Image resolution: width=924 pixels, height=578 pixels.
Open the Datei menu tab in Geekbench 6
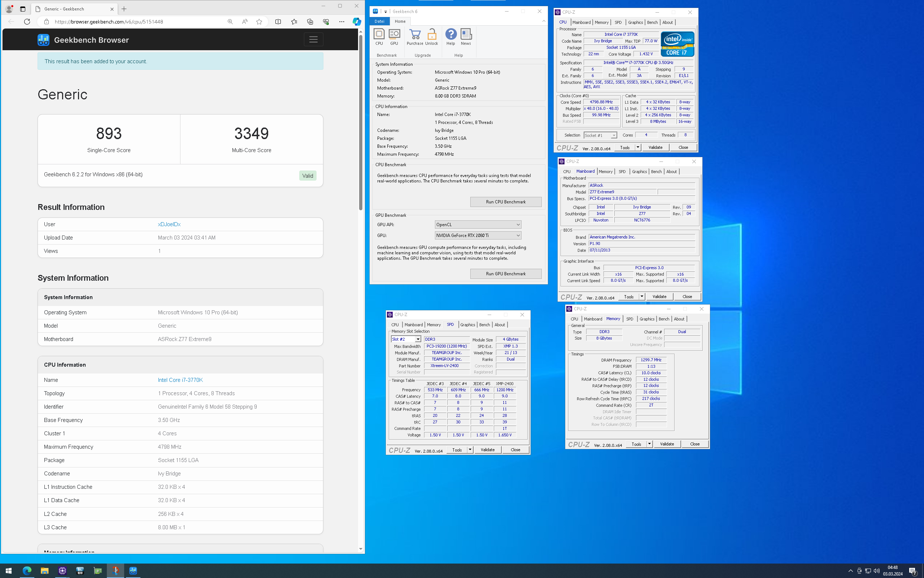(380, 21)
